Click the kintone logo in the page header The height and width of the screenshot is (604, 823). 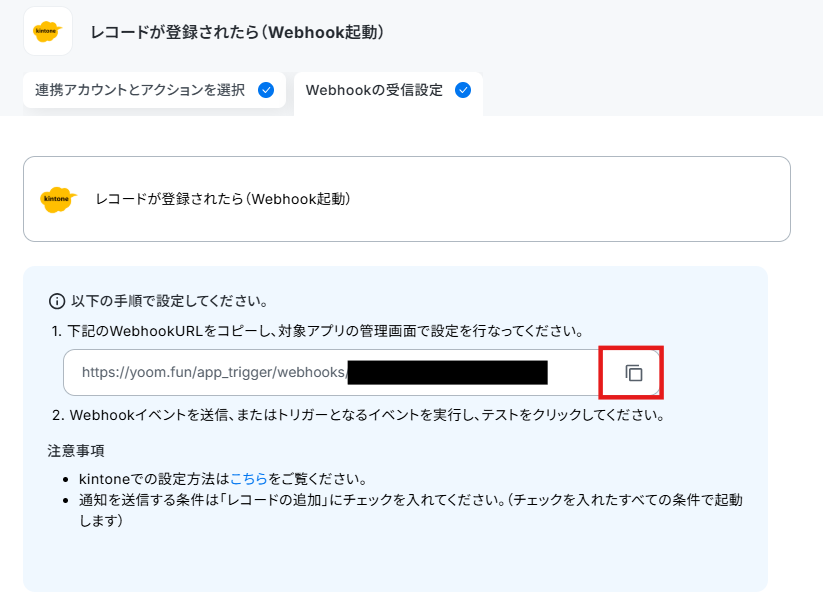pyautogui.click(x=48, y=31)
